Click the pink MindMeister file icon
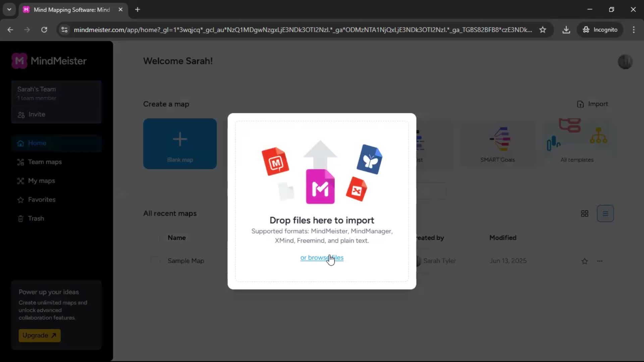The height and width of the screenshot is (362, 644). click(320, 186)
